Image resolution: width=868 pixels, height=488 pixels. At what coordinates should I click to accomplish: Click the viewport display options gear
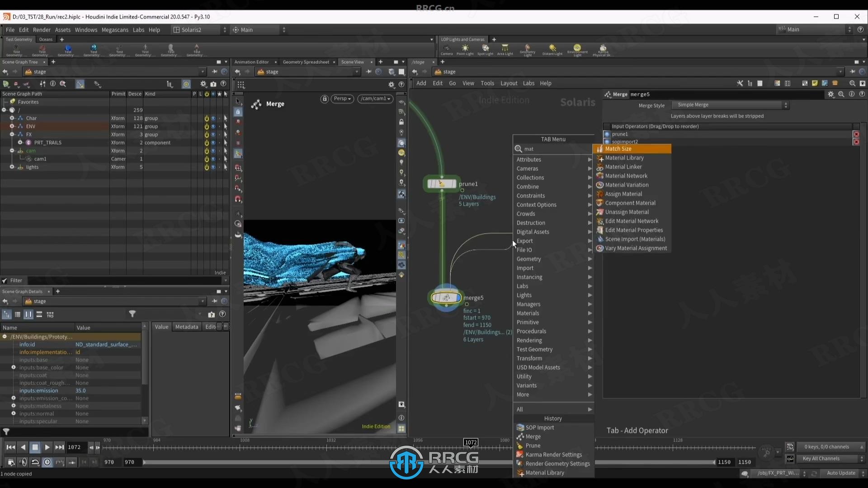tap(392, 84)
